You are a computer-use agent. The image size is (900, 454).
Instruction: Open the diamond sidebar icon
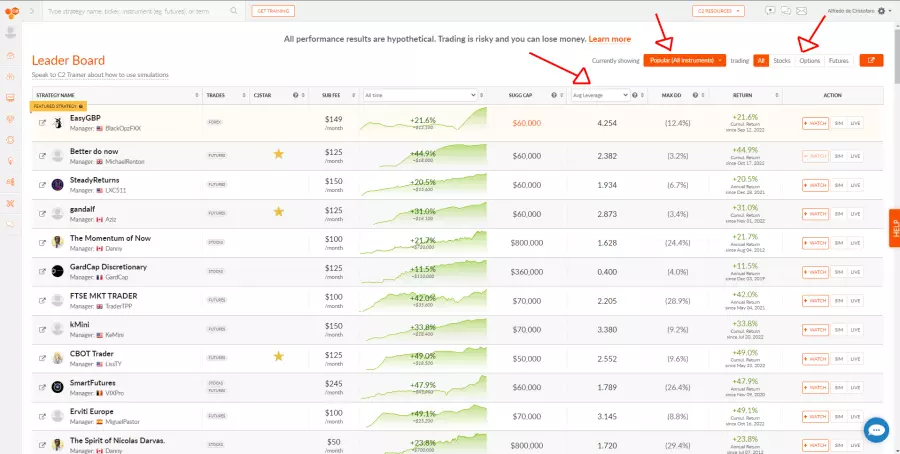pyautogui.click(x=10, y=119)
